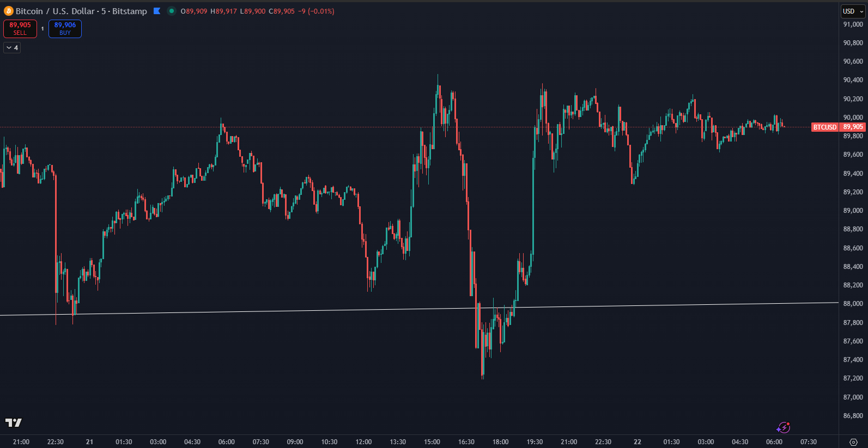Click the green market status dot
The width and height of the screenshot is (868, 448).
[172, 11]
